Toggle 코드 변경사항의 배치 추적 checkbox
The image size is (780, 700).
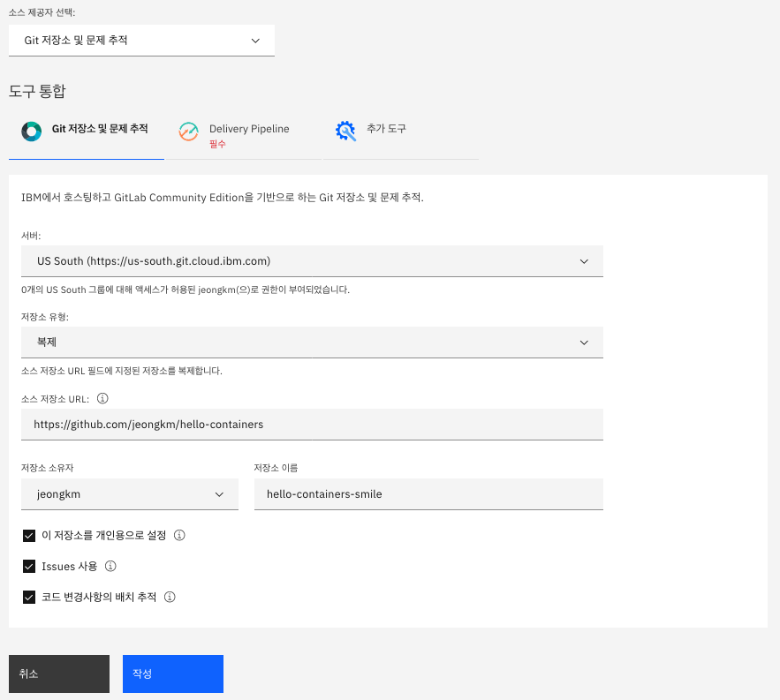point(29,597)
